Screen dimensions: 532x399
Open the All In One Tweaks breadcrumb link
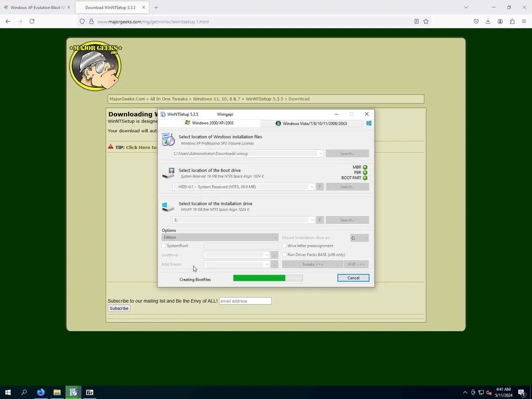pyautogui.click(x=169, y=99)
